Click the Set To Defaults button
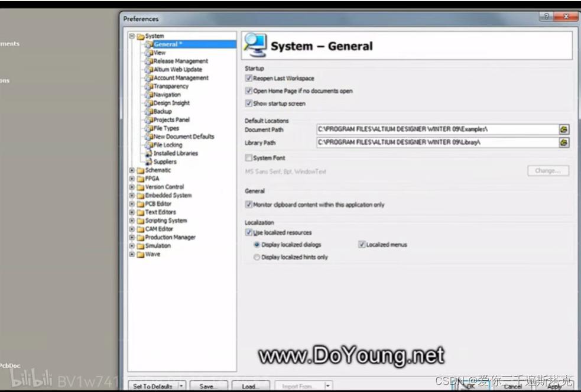The height and width of the screenshot is (392, 581). tap(153, 386)
